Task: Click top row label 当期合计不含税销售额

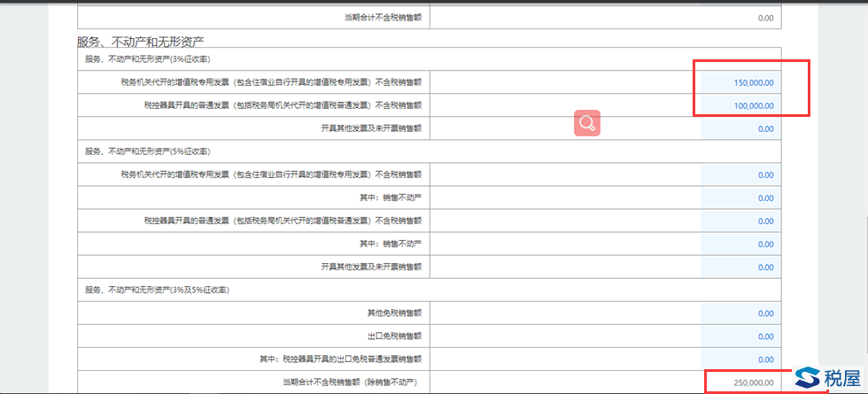Action: click(383, 18)
